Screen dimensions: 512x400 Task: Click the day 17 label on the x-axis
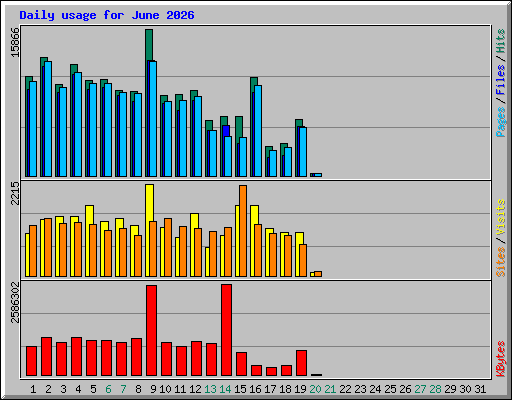tap(270, 389)
